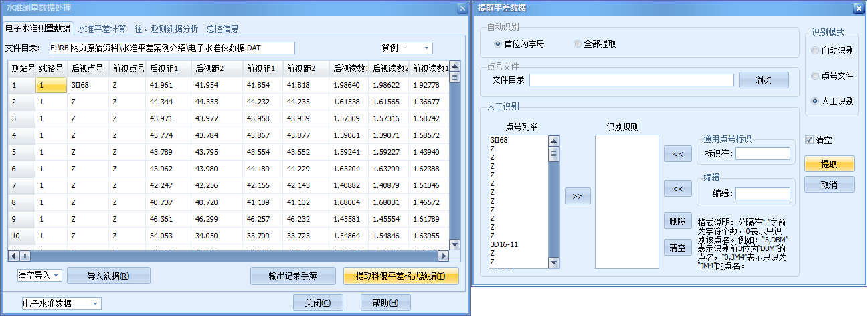Click cell value 41.961 in row 1
Image resolution: width=868 pixels, height=316 pixels.
169,85
